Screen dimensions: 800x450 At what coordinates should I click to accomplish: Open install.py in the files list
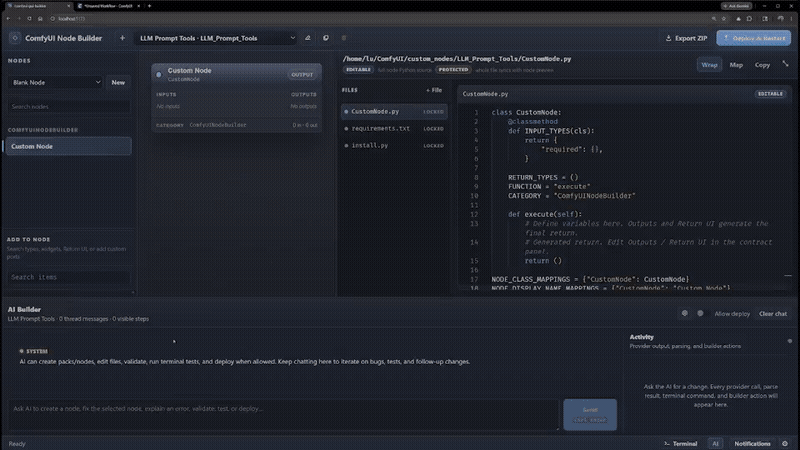(x=394, y=145)
